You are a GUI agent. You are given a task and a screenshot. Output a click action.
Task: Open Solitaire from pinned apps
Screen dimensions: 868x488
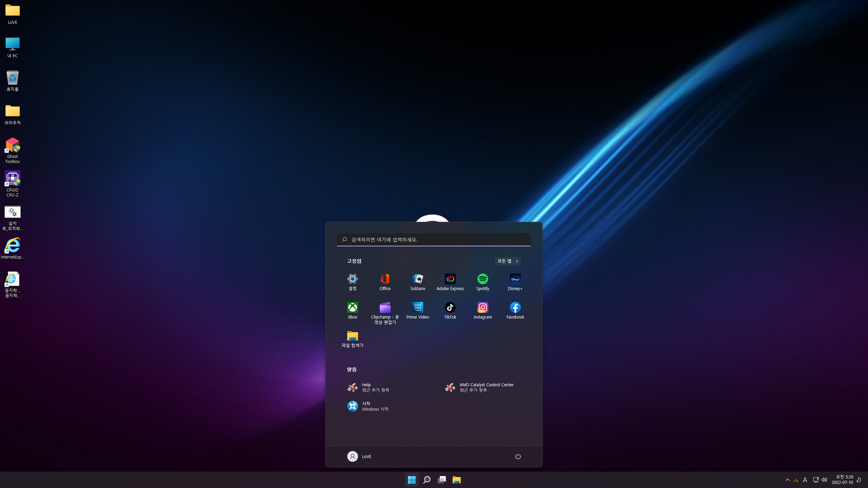pos(417,282)
